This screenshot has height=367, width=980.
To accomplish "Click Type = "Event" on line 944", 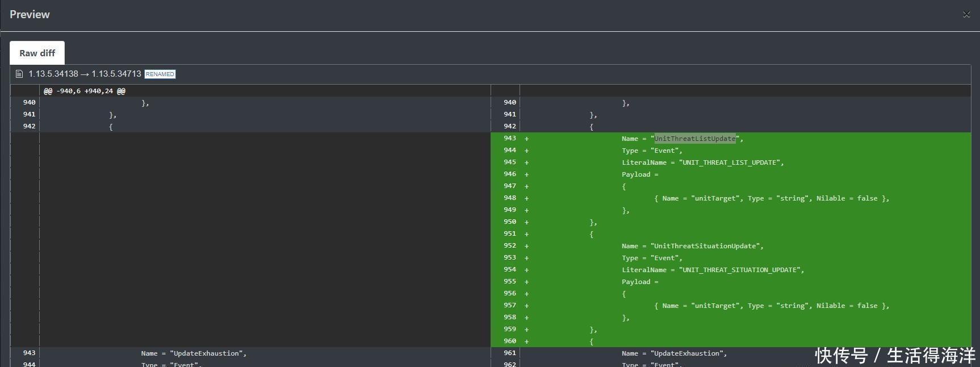I will click(652, 151).
